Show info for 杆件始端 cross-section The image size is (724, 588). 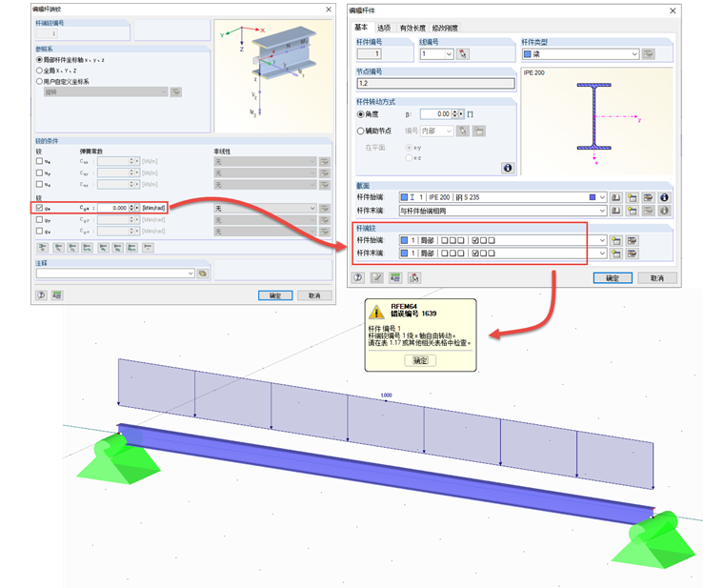coord(664,197)
